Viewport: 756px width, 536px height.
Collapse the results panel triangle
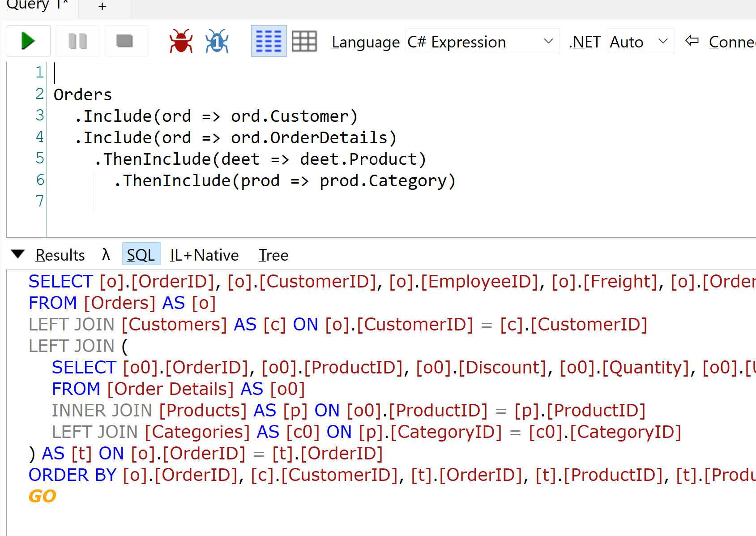click(18, 254)
